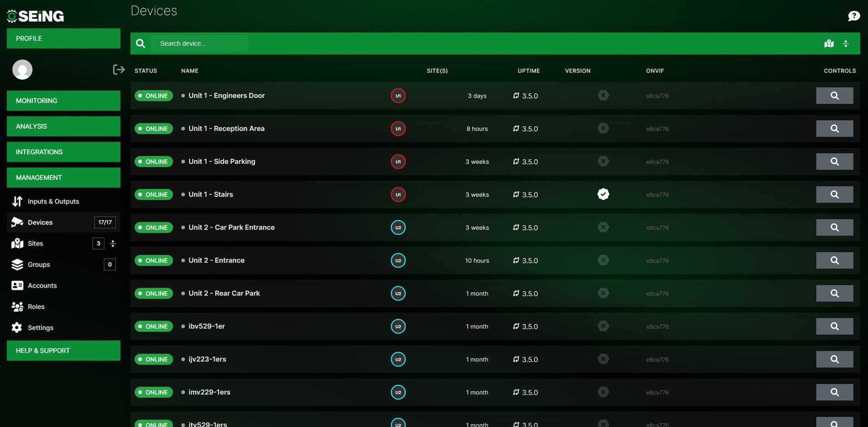Inspect Unit 1 - Engineers Door with magnifier button
This screenshot has width=868, height=427.
(835, 96)
